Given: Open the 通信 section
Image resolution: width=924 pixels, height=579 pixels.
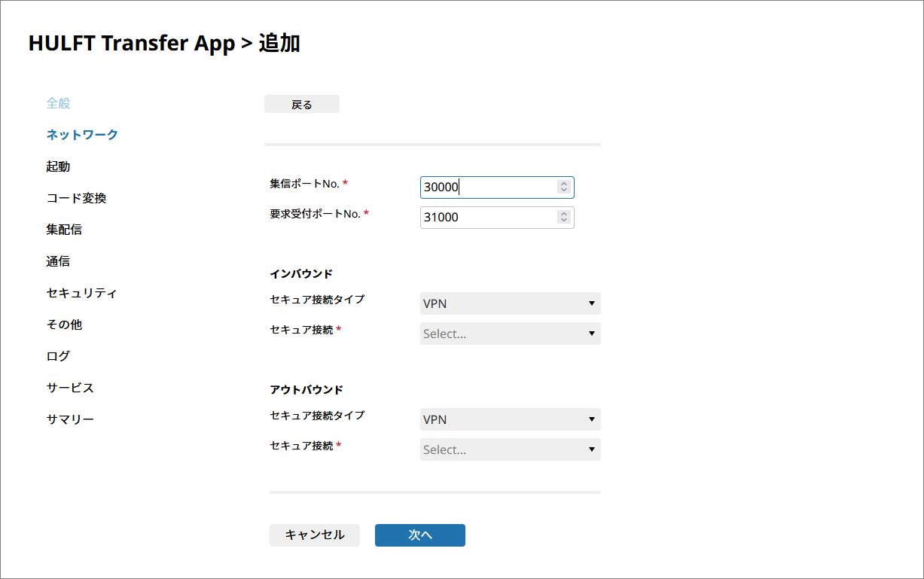Looking at the screenshot, I should (x=58, y=261).
